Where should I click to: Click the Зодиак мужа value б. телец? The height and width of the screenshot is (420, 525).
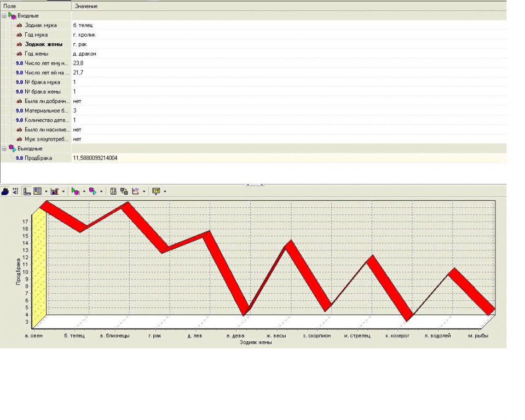coord(86,25)
